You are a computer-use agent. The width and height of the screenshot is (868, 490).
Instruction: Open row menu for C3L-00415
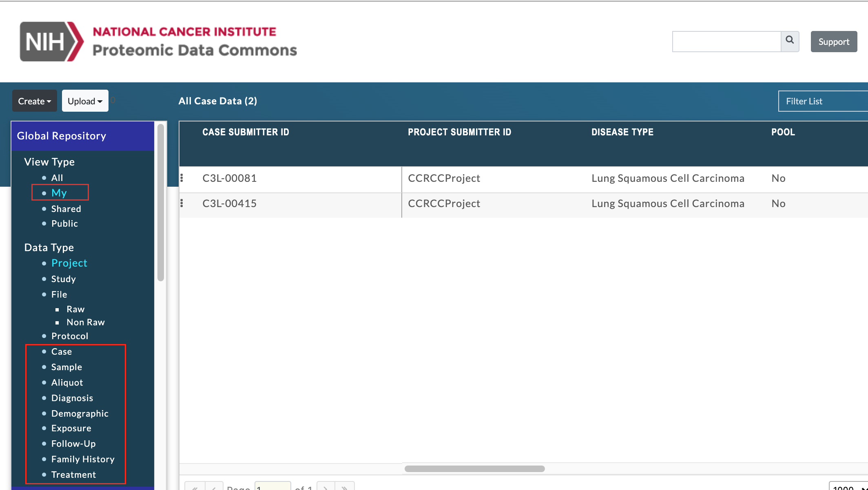tap(182, 203)
